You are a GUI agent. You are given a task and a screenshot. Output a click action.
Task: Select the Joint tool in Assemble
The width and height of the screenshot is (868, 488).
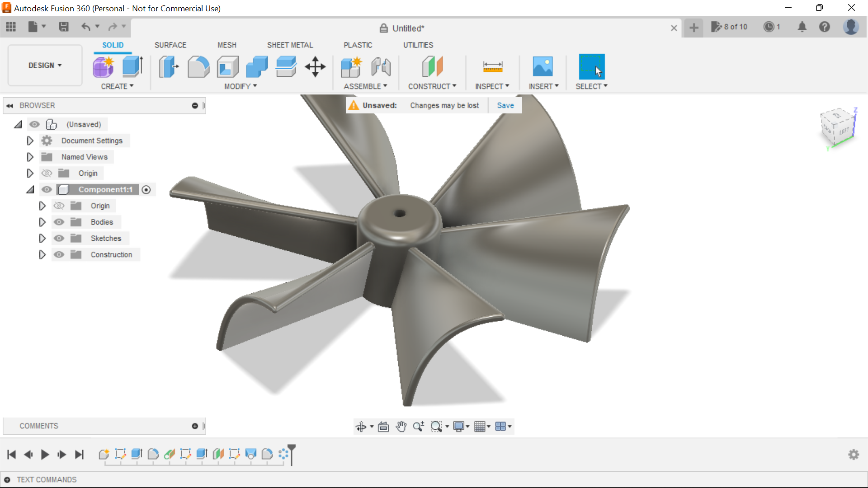point(381,67)
